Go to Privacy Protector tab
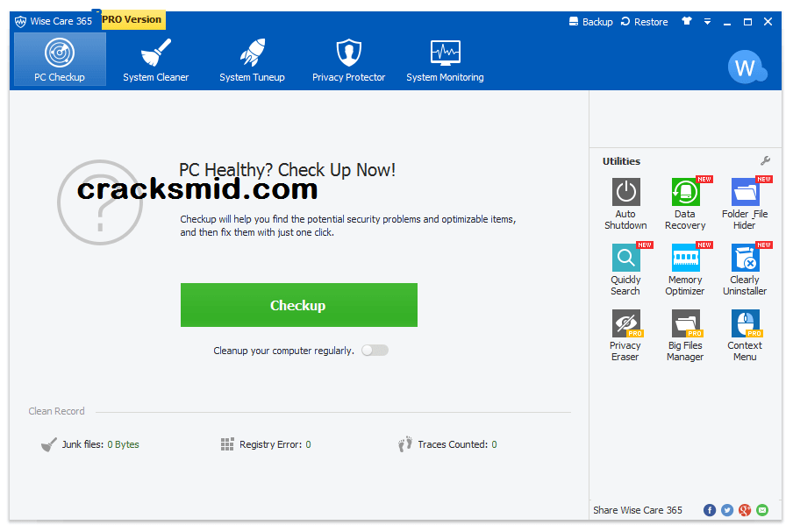This screenshot has width=793, height=532. [x=348, y=60]
